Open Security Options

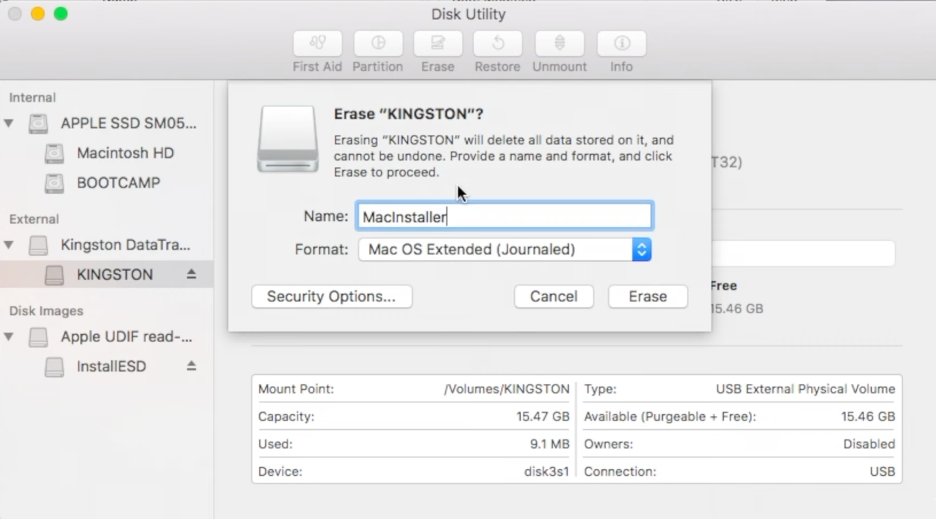click(332, 297)
